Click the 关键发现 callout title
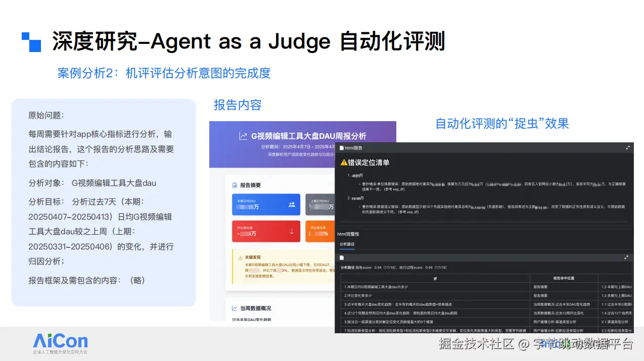This screenshot has height=361, width=644. tap(253, 257)
